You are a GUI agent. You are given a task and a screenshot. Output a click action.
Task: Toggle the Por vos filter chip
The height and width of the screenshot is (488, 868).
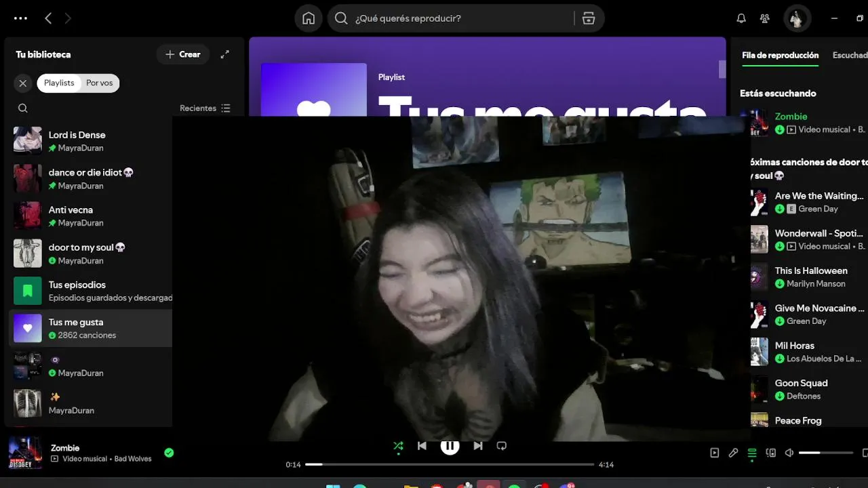coord(100,83)
